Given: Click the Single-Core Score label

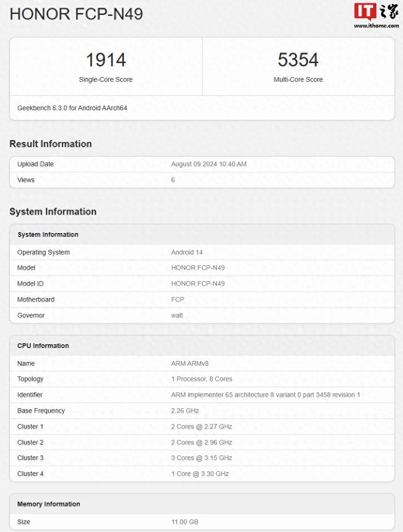Looking at the screenshot, I should 106,79.
